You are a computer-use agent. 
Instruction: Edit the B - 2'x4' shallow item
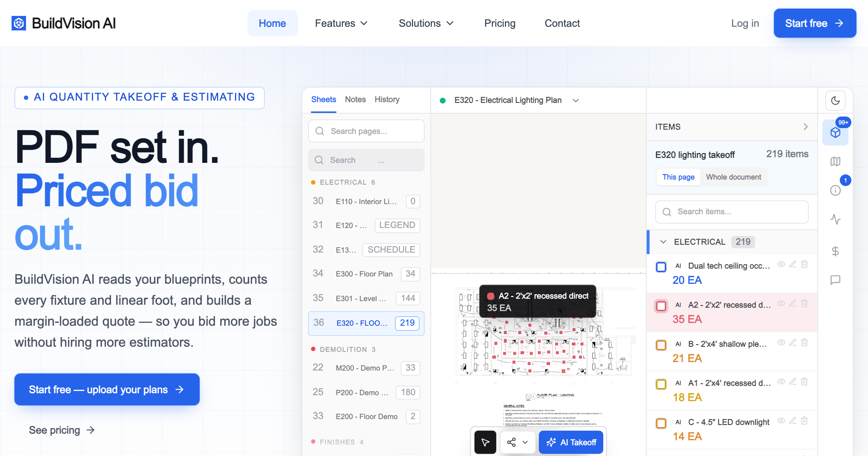tap(793, 343)
